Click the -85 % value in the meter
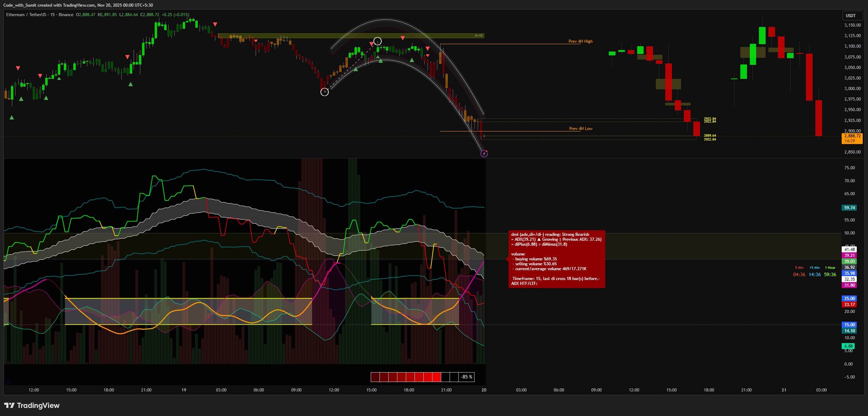868x416 pixels. click(x=466, y=377)
